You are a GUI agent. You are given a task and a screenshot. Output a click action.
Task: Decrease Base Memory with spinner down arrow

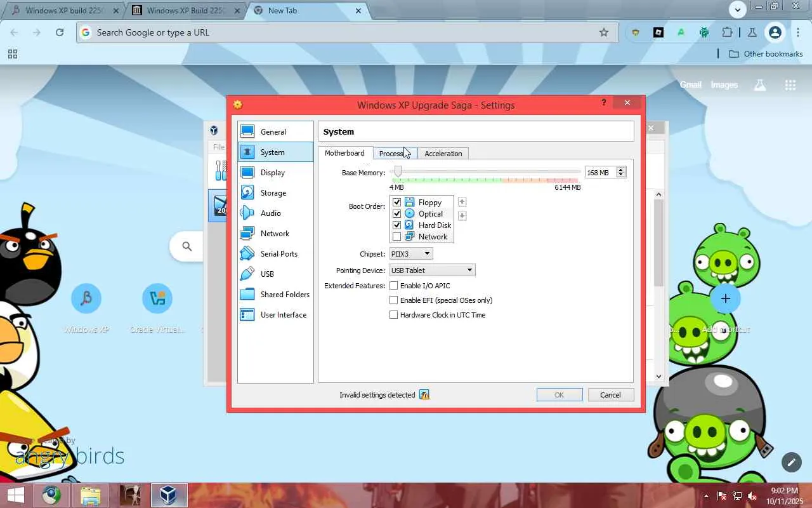click(621, 175)
